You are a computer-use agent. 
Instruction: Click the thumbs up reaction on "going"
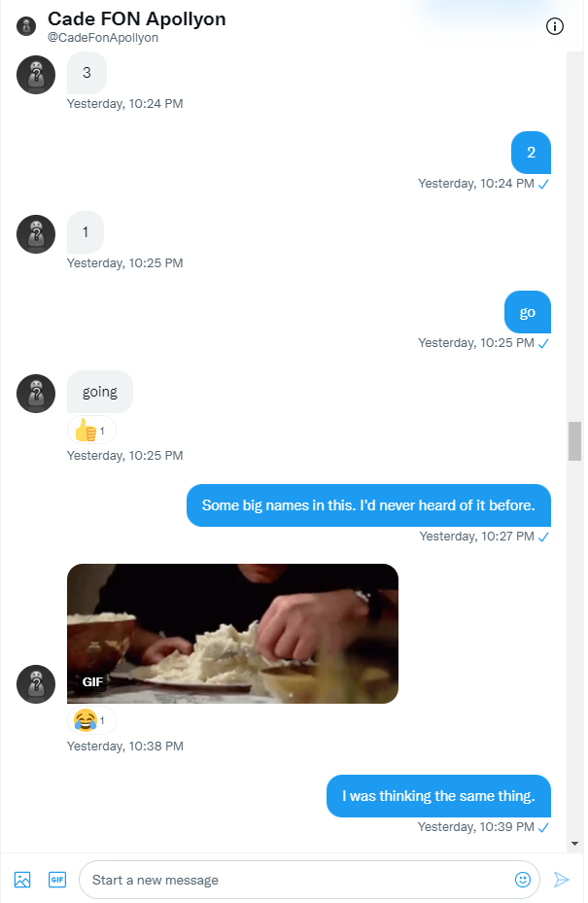[x=91, y=430]
